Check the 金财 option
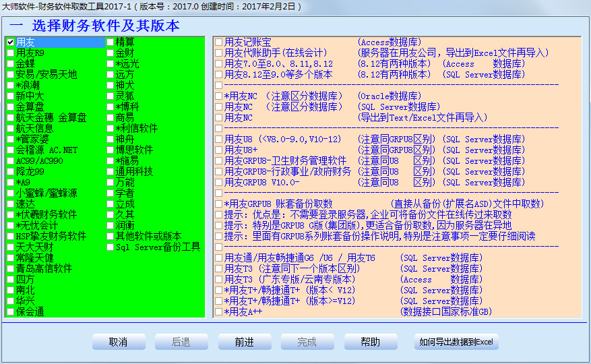 click(x=110, y=53)
